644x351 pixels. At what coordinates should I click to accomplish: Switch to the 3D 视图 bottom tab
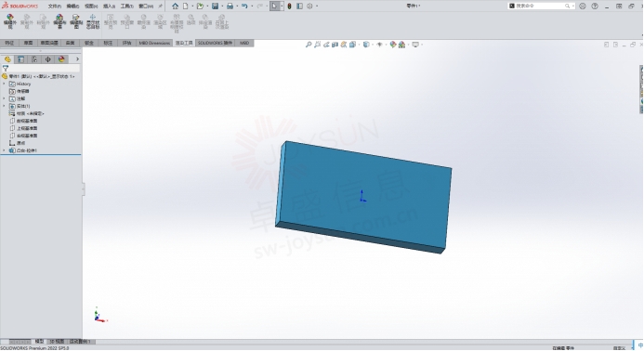[57, 341]
